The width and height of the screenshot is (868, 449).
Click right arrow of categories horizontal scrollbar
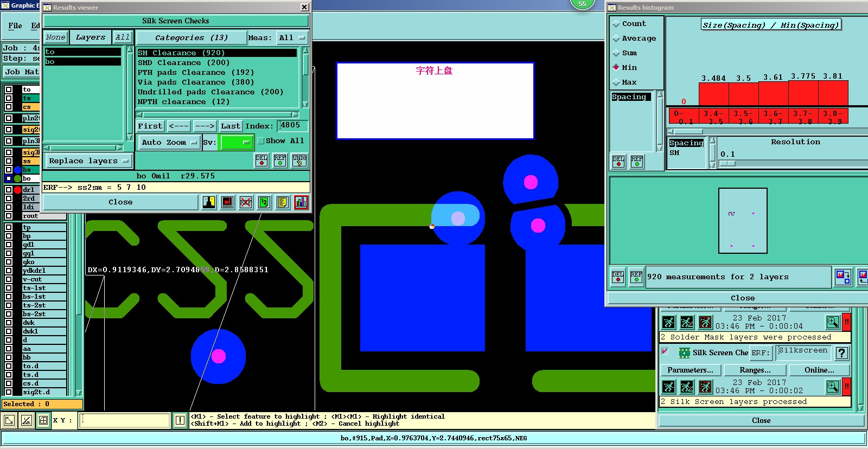click(x=295, y=114)
